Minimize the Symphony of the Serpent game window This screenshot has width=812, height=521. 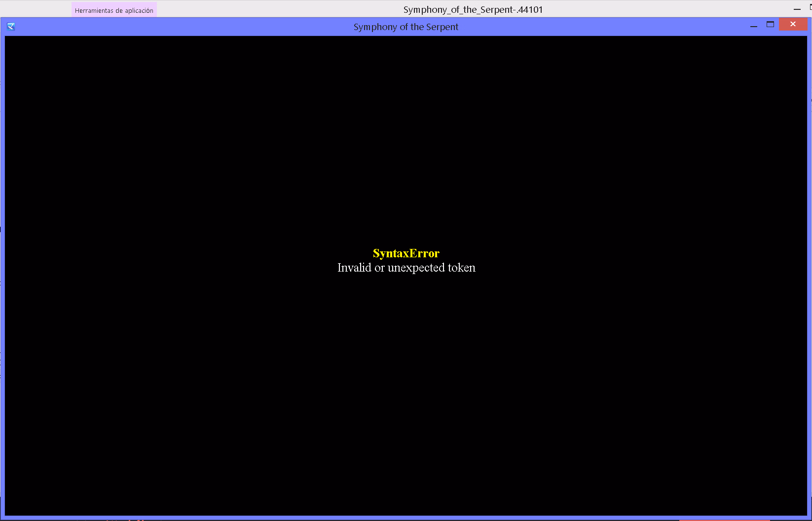[753, 25]
